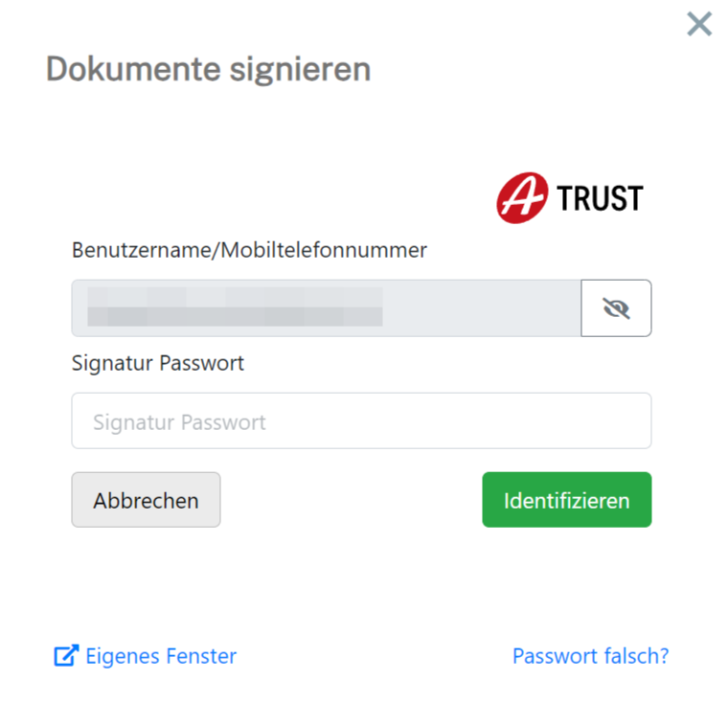Click the blurred username value
This screenshot has height=725, width=728.
click(x=235, y=305)
